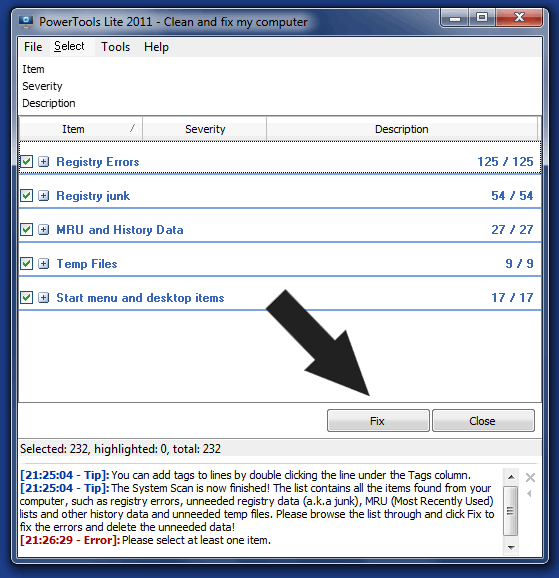Open the Tools menu
This screenshot has height=578, width=559.
115,47
